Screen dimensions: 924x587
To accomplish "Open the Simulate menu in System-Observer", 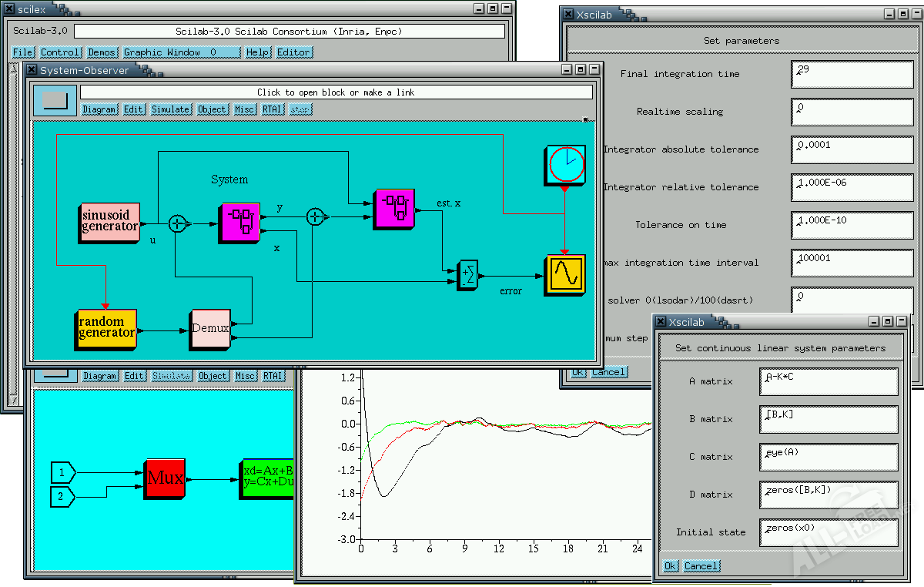I will [x=170, y=109].
